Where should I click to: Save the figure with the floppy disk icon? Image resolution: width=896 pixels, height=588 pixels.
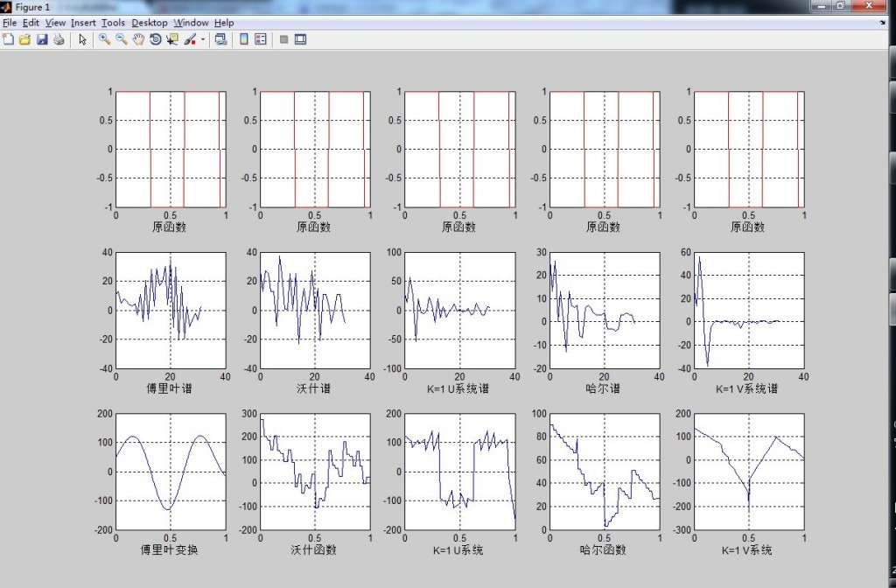42,39
